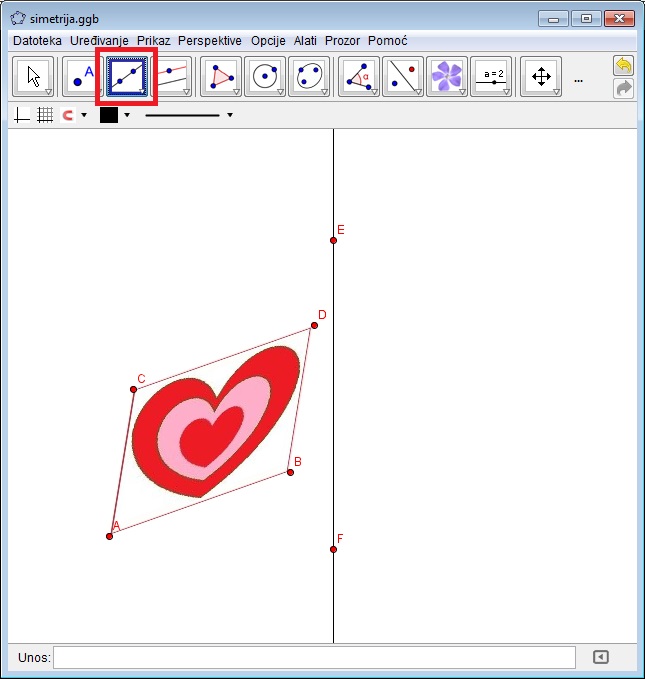Click the input help arrow button
Viewport: 645px width, 679px height.
coord(600,657)
